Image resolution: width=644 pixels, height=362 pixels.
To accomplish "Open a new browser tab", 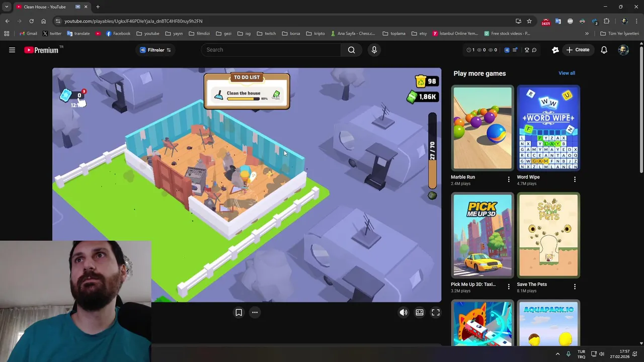I will tap(98, 7).
